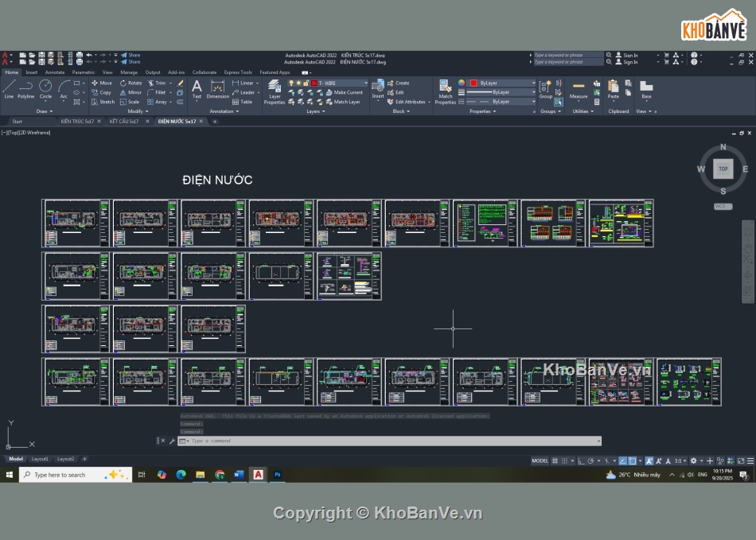Open the Annotate ribbon tab
Screen dimensions: 756x540
coord(55,72)
